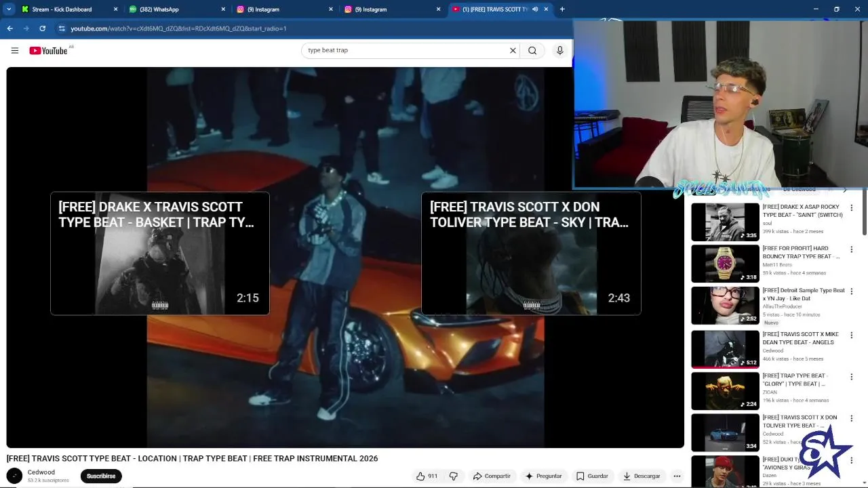Open the YouTube hamburger guide menu
This screenshot has width=868, height=488.
click(x=14, y=50)
